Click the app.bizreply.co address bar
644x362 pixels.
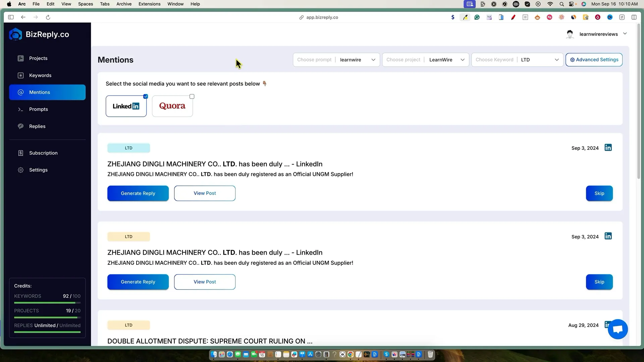[x=322, y=17]
